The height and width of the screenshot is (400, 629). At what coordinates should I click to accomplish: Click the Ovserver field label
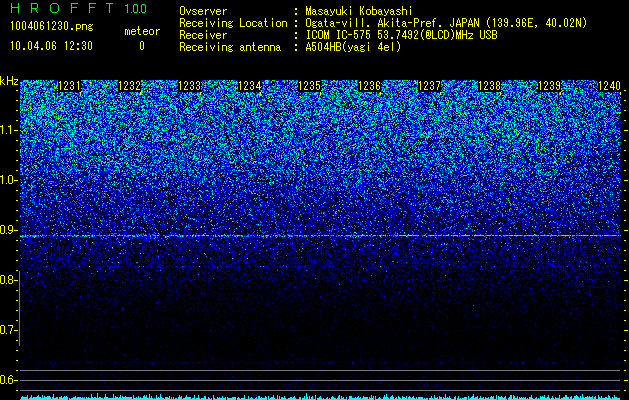point(203,11)
